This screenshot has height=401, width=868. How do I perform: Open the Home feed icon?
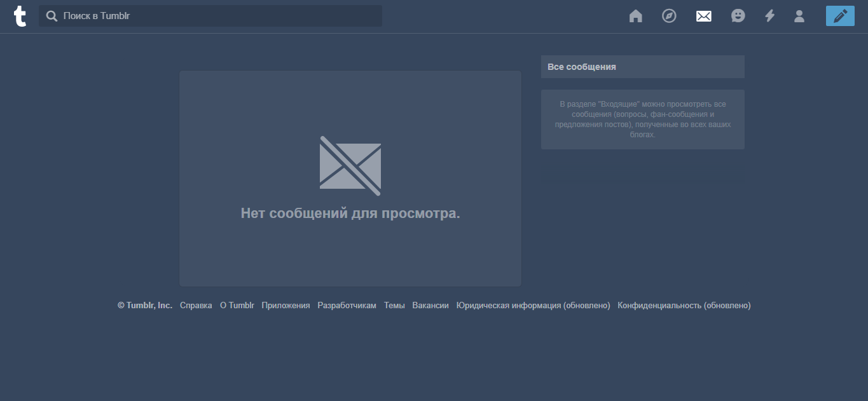(635, 16)
